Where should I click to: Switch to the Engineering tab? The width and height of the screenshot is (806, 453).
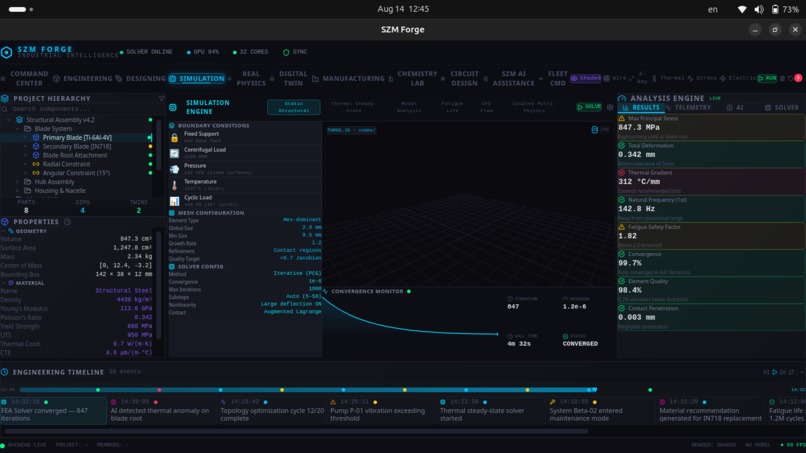point(82,78)
